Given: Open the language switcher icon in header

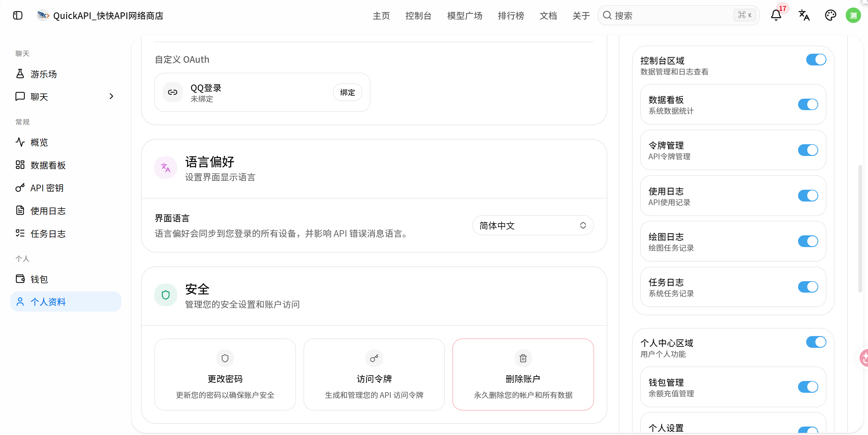Looking at the screenshot, I should pyautogui.click(x=804, y=15).
